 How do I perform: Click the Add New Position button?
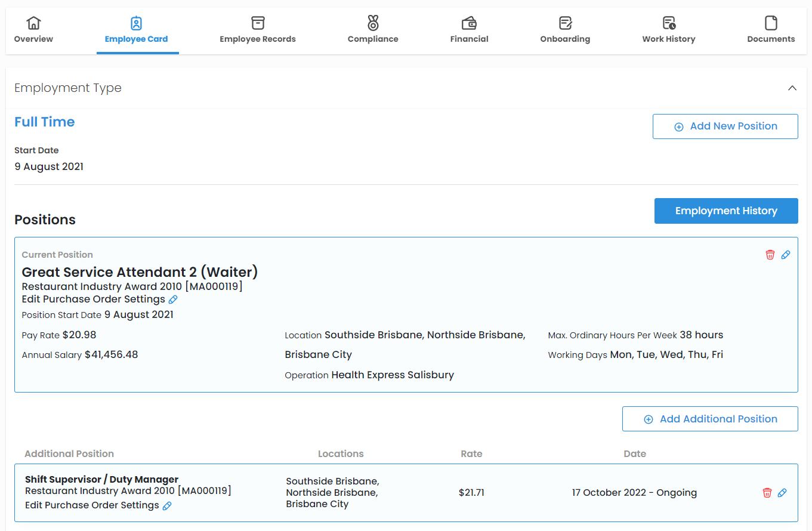[725, 126]
